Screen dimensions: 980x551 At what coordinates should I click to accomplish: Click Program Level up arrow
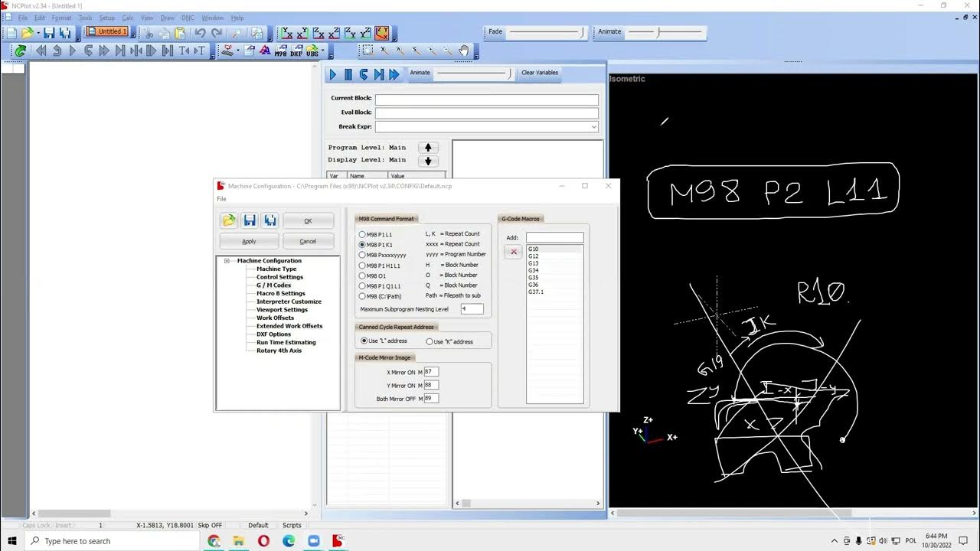(x=428, y=148)
